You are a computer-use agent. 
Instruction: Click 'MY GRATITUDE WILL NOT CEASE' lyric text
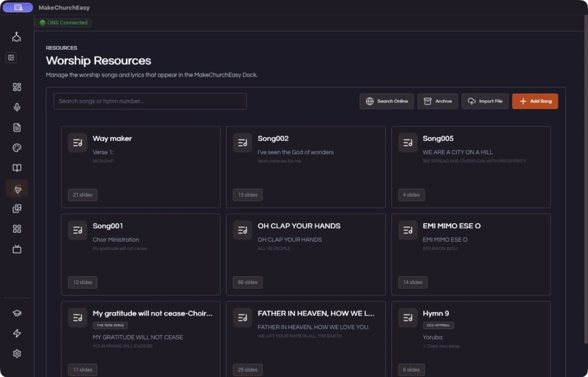(x=138, y=338)
